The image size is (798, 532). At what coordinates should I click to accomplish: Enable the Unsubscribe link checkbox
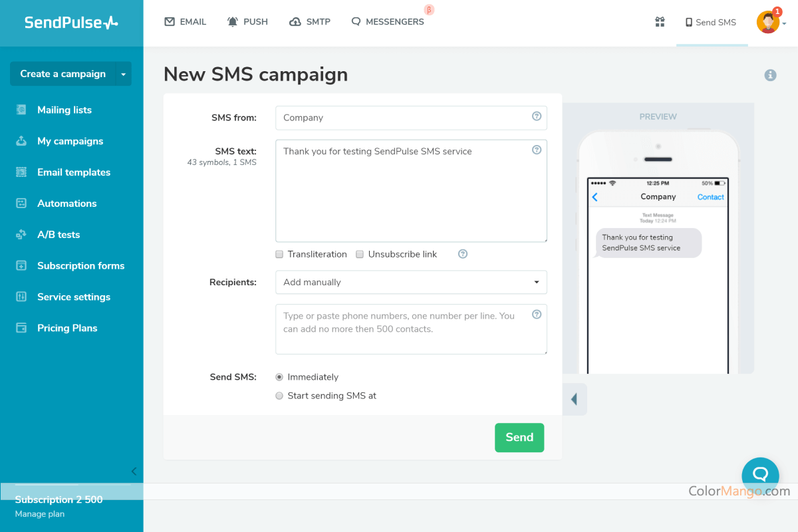[x=360, y=254]
